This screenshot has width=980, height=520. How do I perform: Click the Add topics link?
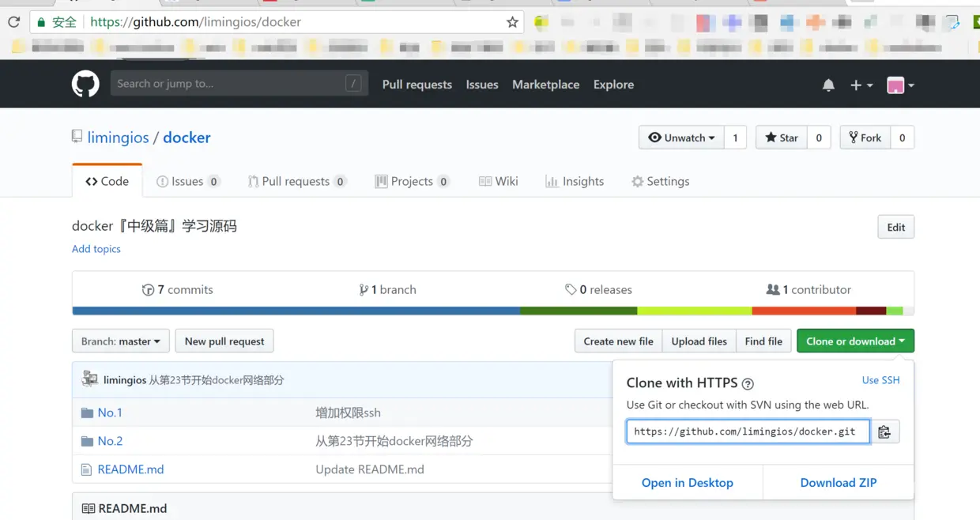click(x=96, y=249)
